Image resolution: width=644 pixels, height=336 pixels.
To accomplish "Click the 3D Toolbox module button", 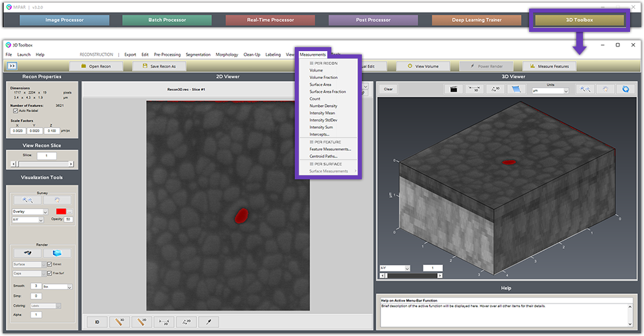I will click(580, 20).
